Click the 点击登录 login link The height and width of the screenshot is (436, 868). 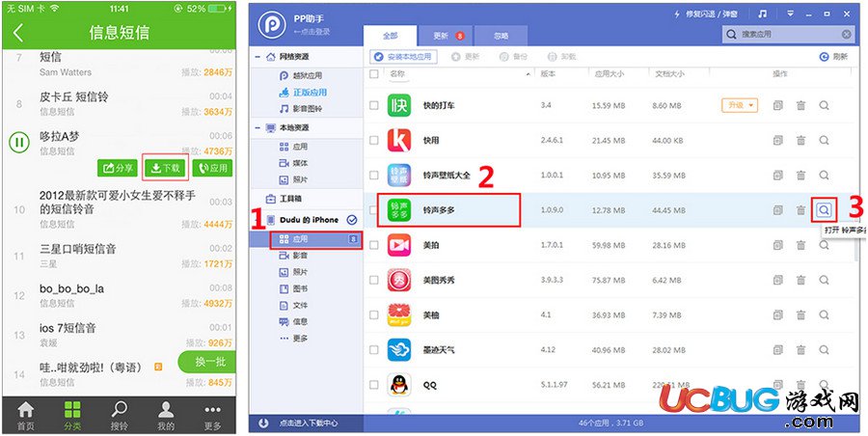312,32
